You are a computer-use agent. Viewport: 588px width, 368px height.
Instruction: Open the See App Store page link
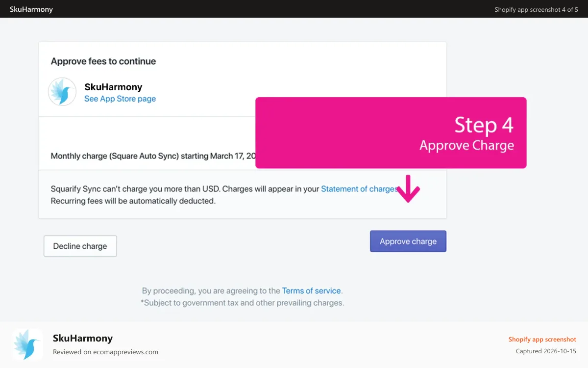[x=120, y=99]
